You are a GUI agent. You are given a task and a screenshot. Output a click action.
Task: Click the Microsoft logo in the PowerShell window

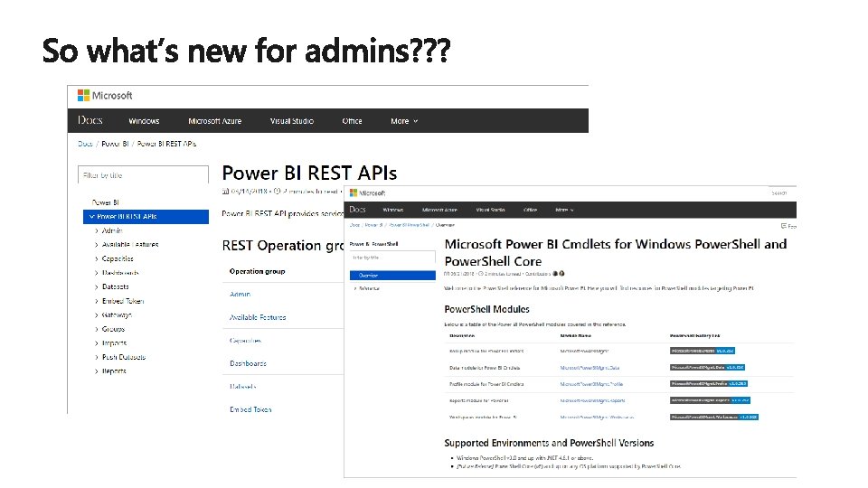(367, 193)
